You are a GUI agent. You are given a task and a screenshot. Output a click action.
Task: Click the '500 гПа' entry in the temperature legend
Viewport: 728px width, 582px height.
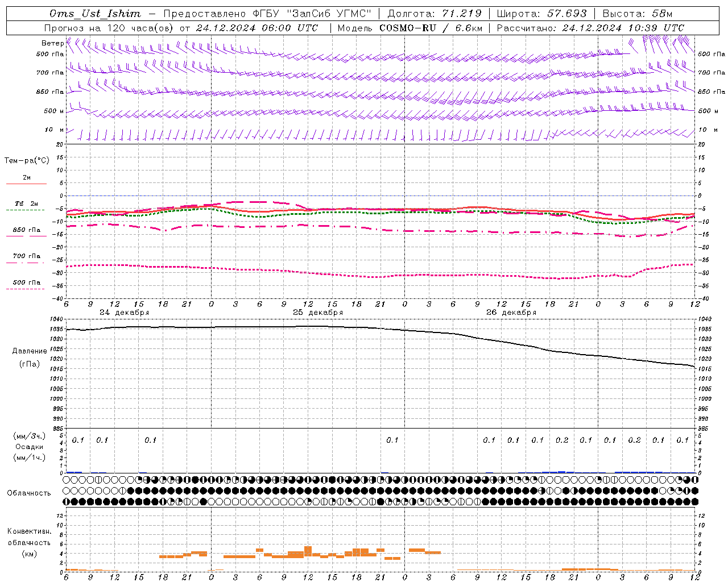[x=27, y=282]
